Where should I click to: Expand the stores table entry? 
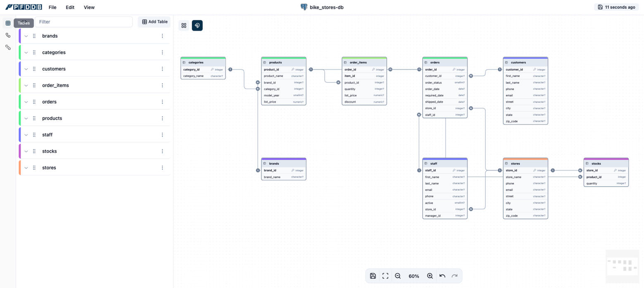point(26,168)
